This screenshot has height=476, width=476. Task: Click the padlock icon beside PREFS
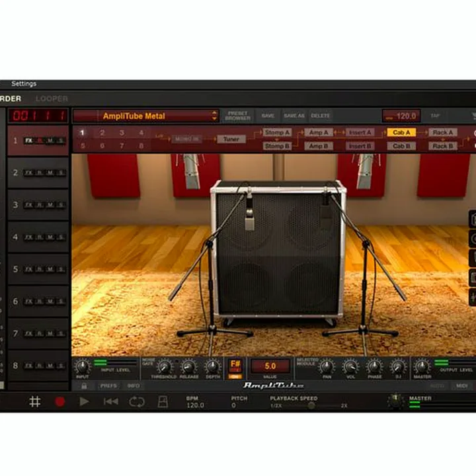click(x=84, y=386)
